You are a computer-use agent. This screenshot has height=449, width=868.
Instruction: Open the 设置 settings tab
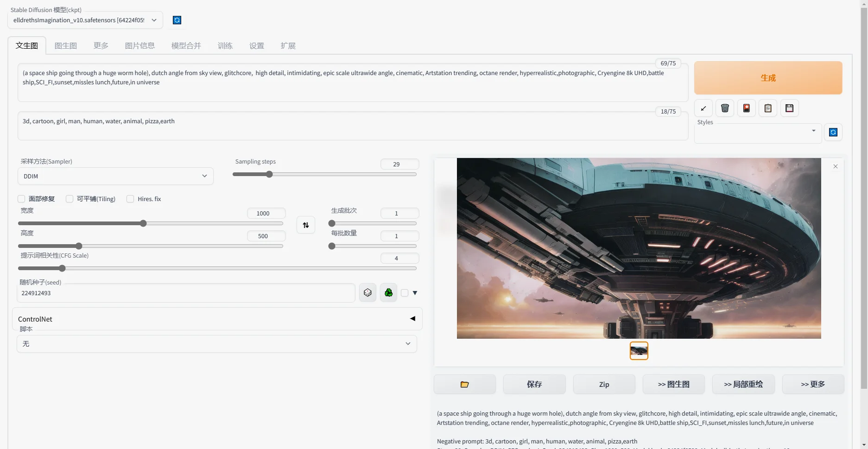pos(257,45)
